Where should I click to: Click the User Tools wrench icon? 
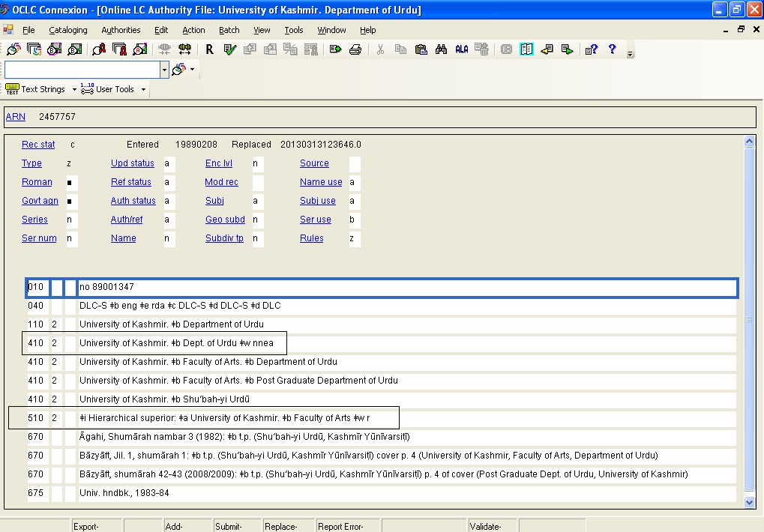87,89
